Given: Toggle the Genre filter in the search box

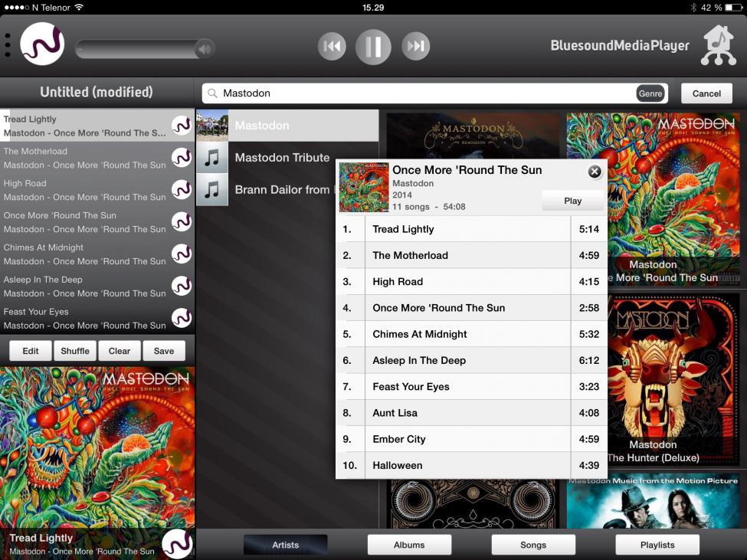Looking at the screenshot, I should coord(650,93).
